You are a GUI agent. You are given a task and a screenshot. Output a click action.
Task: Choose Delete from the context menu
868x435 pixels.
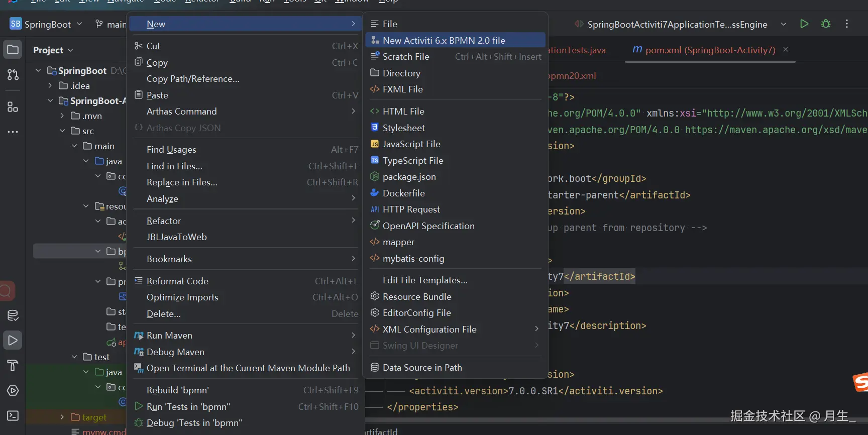[x=246, y=313]
